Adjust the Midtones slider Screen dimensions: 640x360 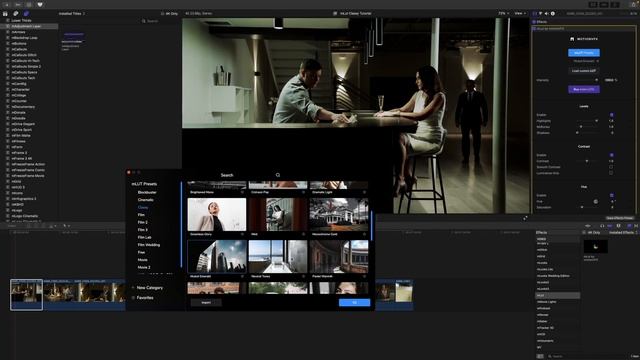[x=587, y=127]
